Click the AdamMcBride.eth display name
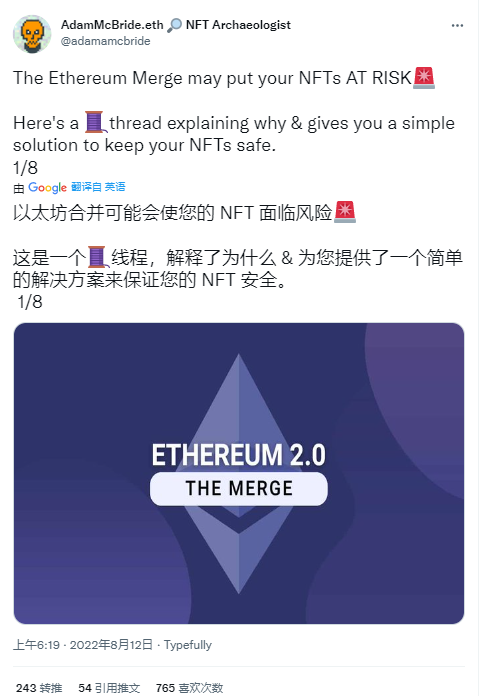Viewport: 480px width, 696px height. tap(112, 25)
